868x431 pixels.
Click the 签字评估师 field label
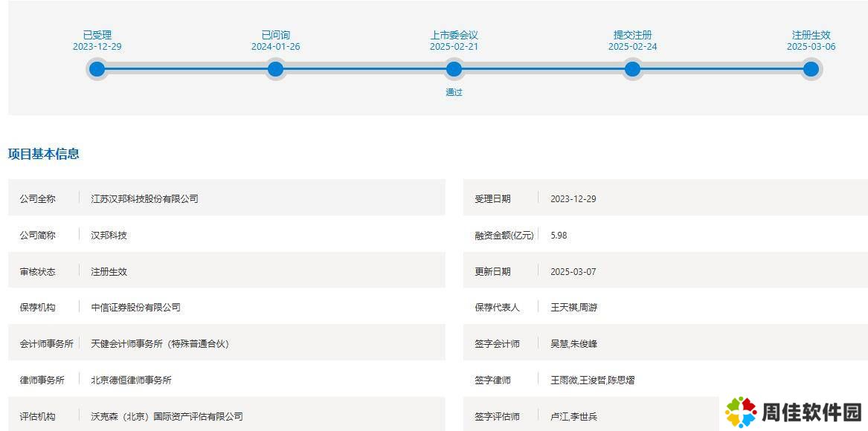pyautogui.click(x=497, y=417)
